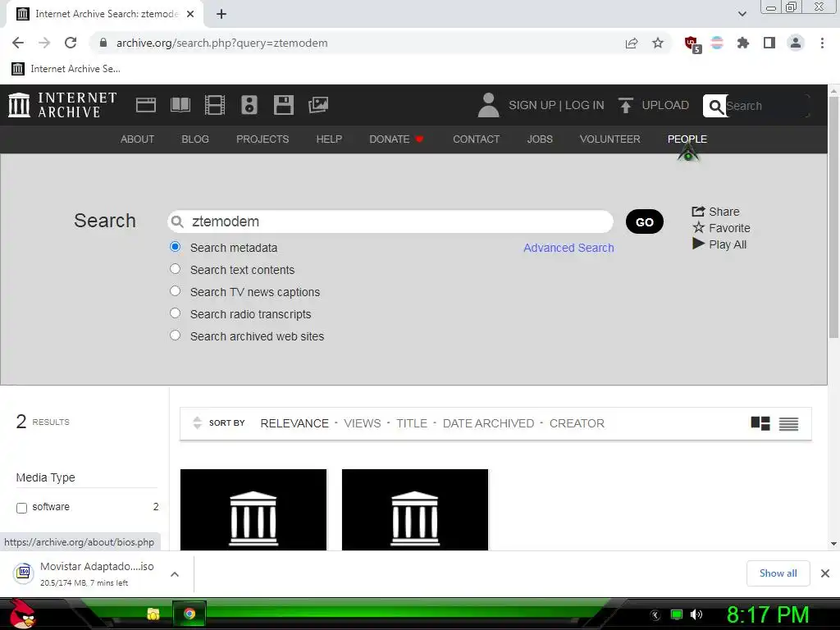The width and height of the screenshot is (840, 630).
Task: Bookmark this page with star icon
Action: [x=658, y=43]
